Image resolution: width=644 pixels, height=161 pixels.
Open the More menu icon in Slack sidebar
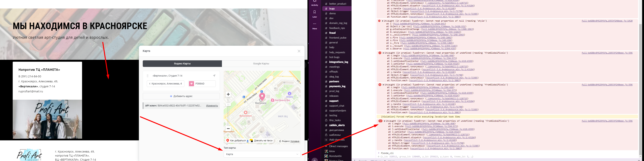click(315, 24)
